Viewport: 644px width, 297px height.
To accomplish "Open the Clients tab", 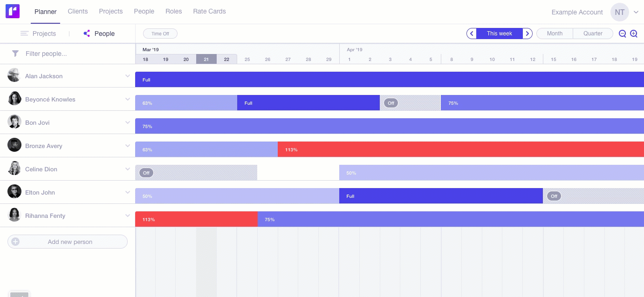I will click(78, 11).
